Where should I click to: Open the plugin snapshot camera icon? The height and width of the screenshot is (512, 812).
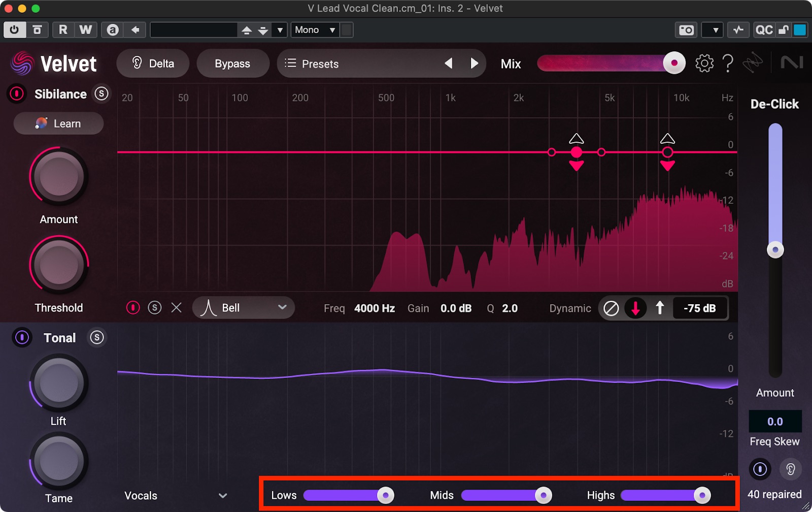[x=686, y=30]
